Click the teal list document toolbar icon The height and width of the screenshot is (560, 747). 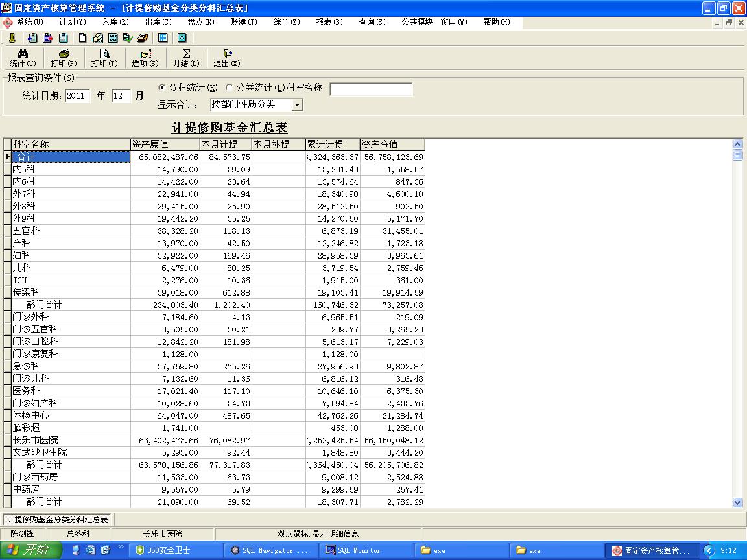tap(113, 38)
